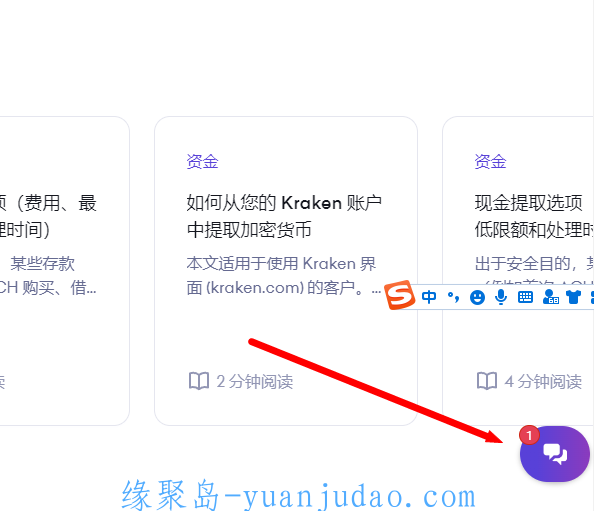
Task: Open the emoji smiley icon in IME bar
Action: tap(477, 297)
